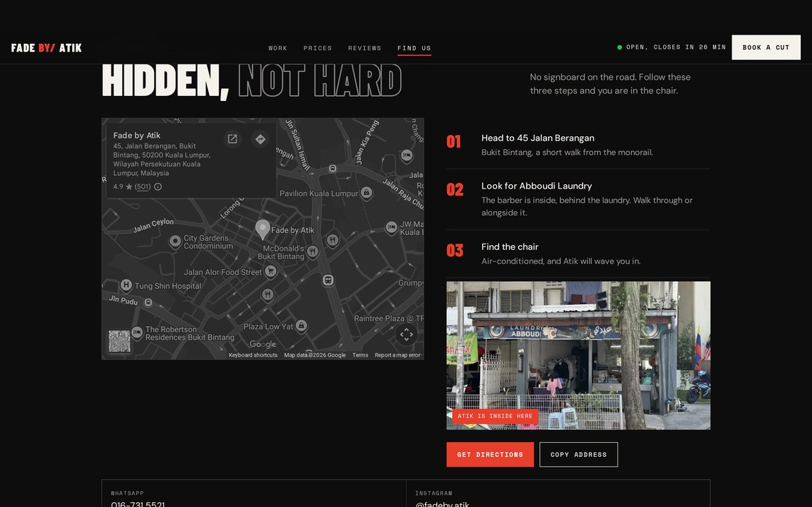Click the 'Atik is inside here' photo label
Viewport: 812px width, 507px height.
[x=495, y=416]
